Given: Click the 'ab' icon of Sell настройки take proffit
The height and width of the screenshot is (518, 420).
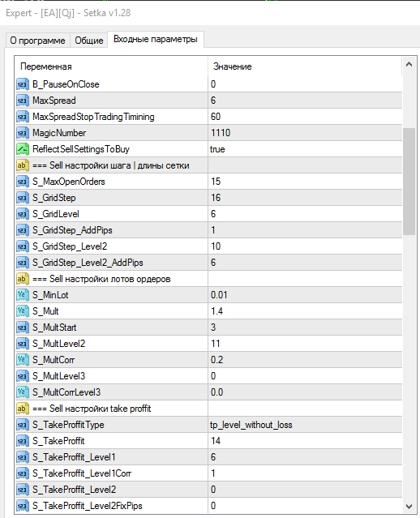Looking at the screenshot, I should click(23, 409).
